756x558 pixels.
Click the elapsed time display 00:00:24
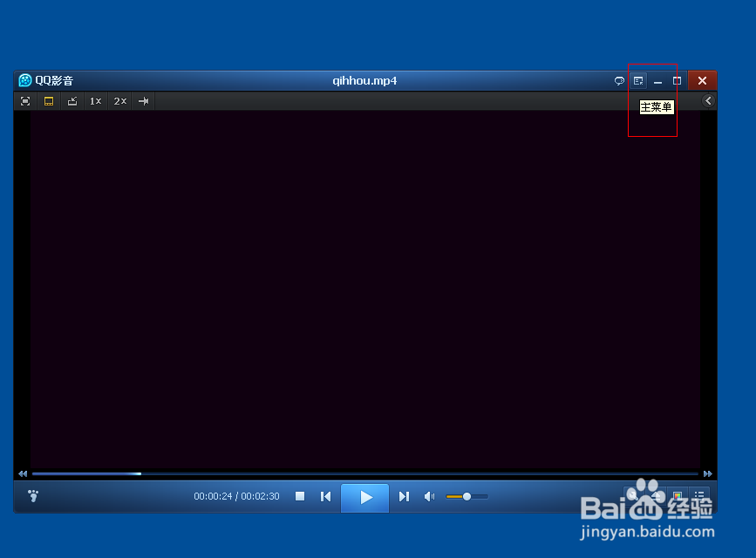(213, 496)
